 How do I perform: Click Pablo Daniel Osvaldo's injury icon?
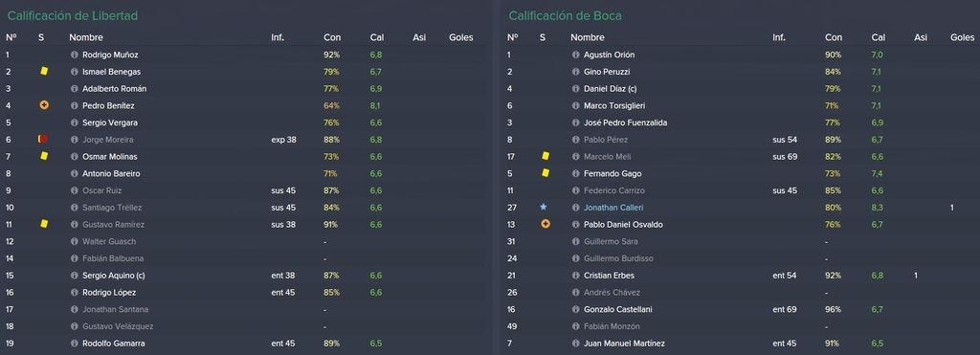[545, 224]
